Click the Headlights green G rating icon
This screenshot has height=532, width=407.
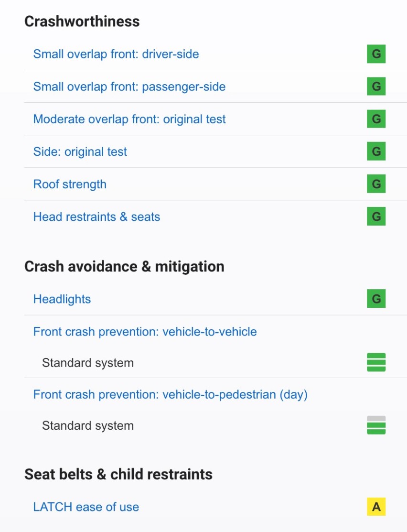376,299
